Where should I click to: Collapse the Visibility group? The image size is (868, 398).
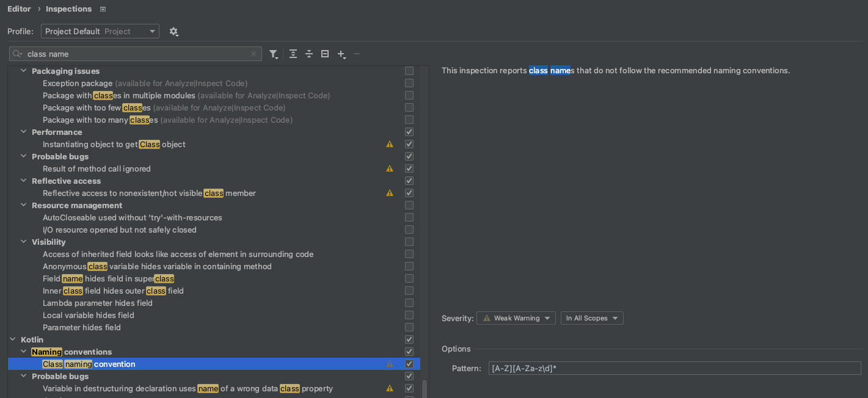click(24, 242)
